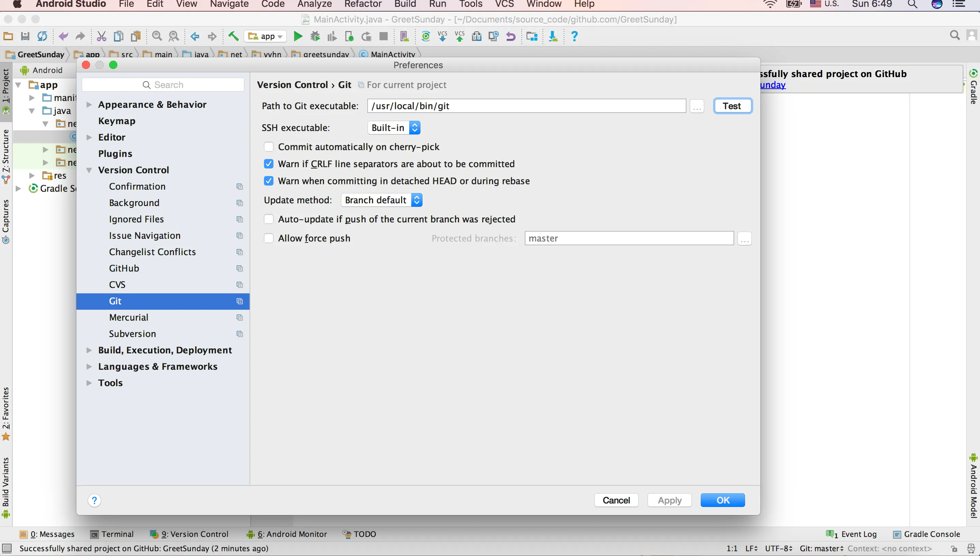Click the OK button to save preferences
This screenshot has width=980, height=556.
point(723,500)
